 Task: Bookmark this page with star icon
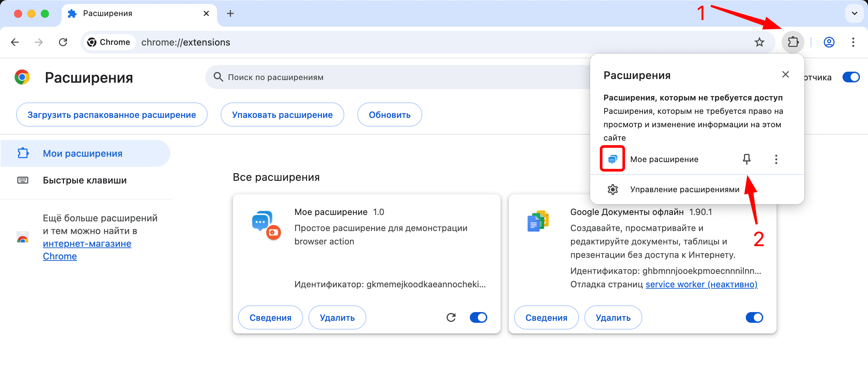click(x=759, y=42)
